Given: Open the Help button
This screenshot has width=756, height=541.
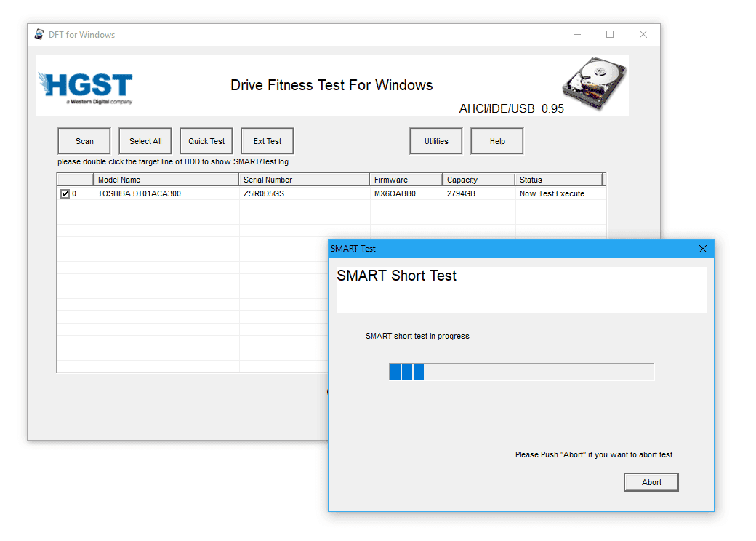Looking at the screenshot, I should (x=497, y=141).
